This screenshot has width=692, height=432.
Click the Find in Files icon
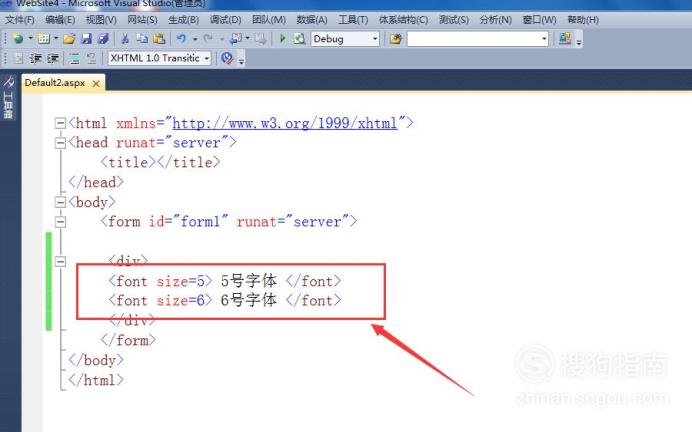[x=396, y=39]
